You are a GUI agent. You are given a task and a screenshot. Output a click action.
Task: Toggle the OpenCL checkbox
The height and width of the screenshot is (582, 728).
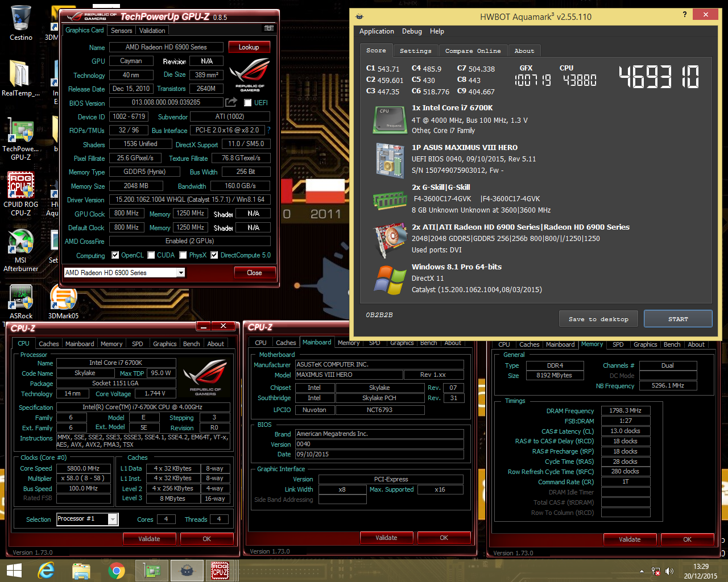tap(115, 255)
